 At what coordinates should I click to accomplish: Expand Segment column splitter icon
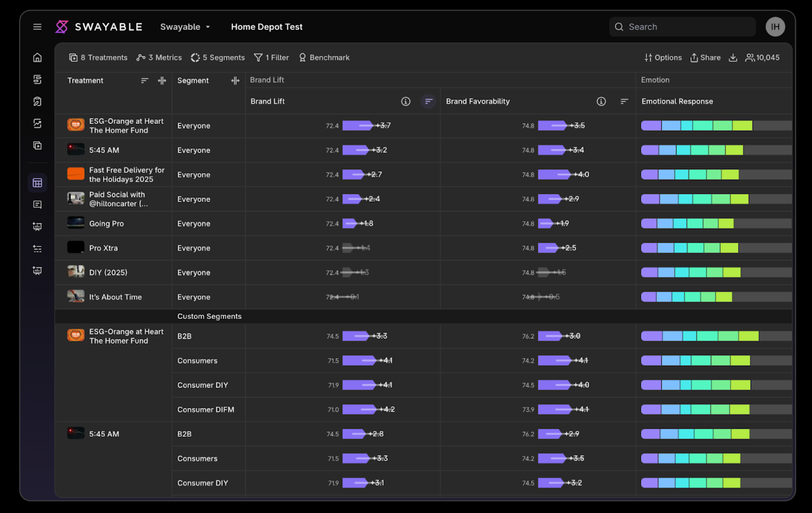(x=235, y=80)
